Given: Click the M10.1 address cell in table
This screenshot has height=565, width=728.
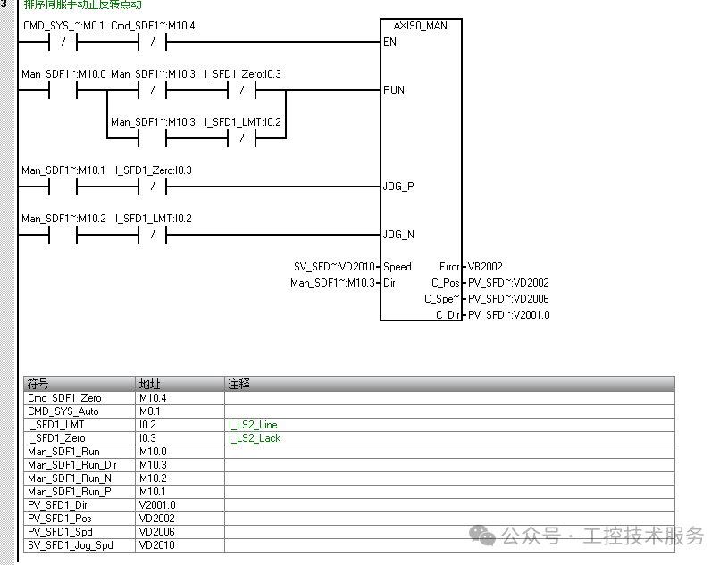Looking at the screenshot, I should [x=180, y=492].
